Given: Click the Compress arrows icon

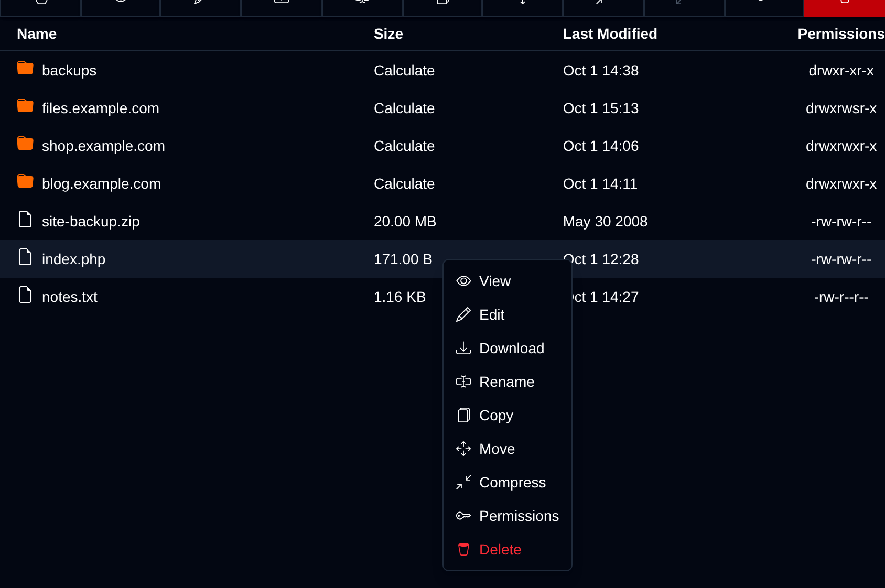Looking at the screenshot, I should pos(463,482).
